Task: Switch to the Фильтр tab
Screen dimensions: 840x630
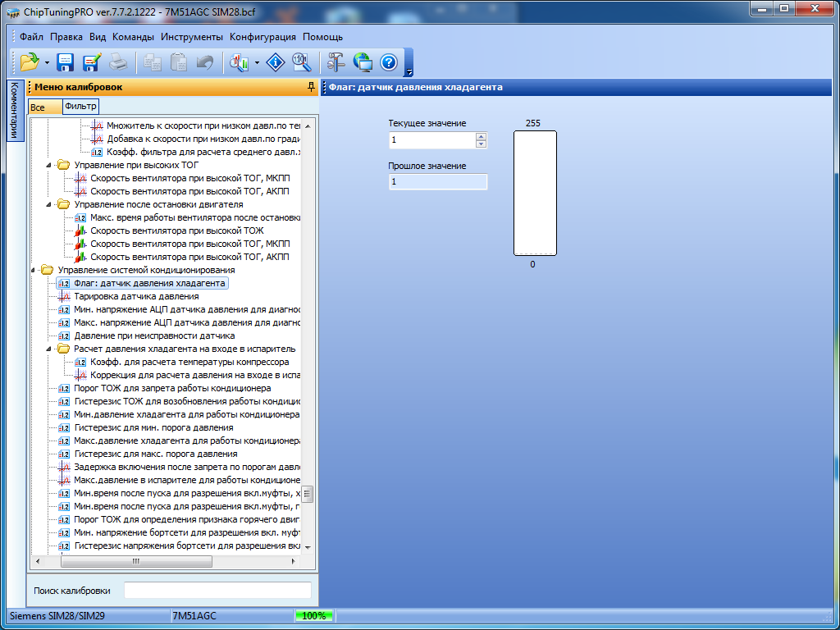Action: [x=80, y=107]
